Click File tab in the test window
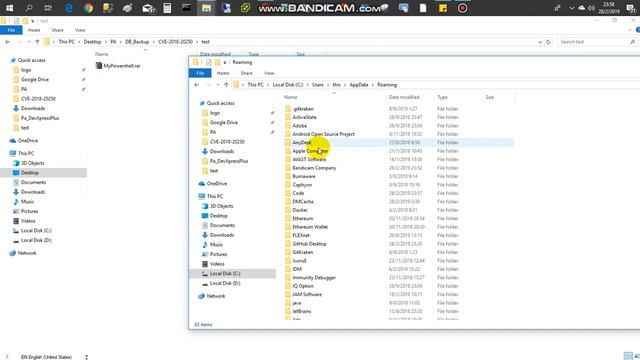Image resolution: width=640 pixels, height=360 pixels. pos(11,30)
